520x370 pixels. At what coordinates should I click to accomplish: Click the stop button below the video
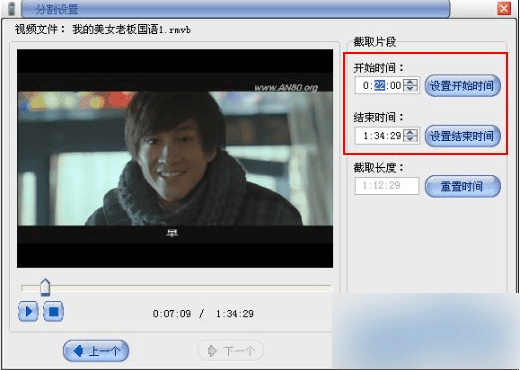(53, 312)
